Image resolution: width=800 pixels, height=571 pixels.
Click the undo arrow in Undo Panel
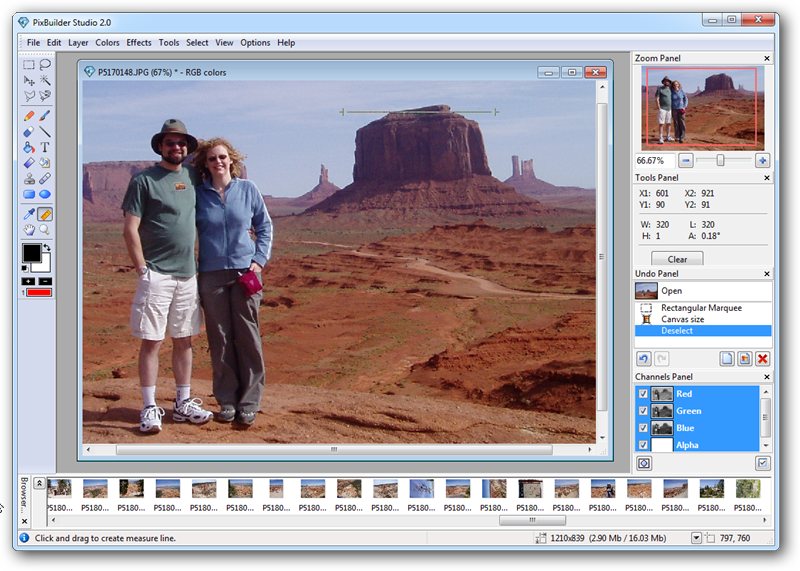click(x=644, y=359)
